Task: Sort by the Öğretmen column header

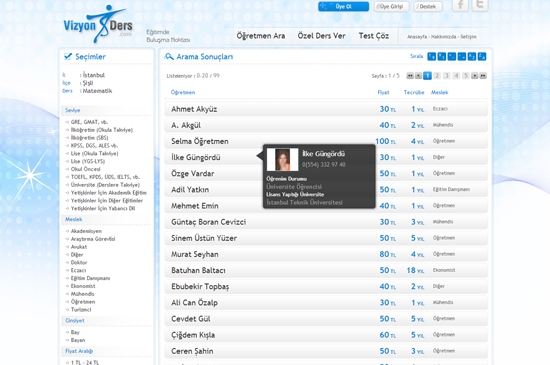Action: pos(183,93)
